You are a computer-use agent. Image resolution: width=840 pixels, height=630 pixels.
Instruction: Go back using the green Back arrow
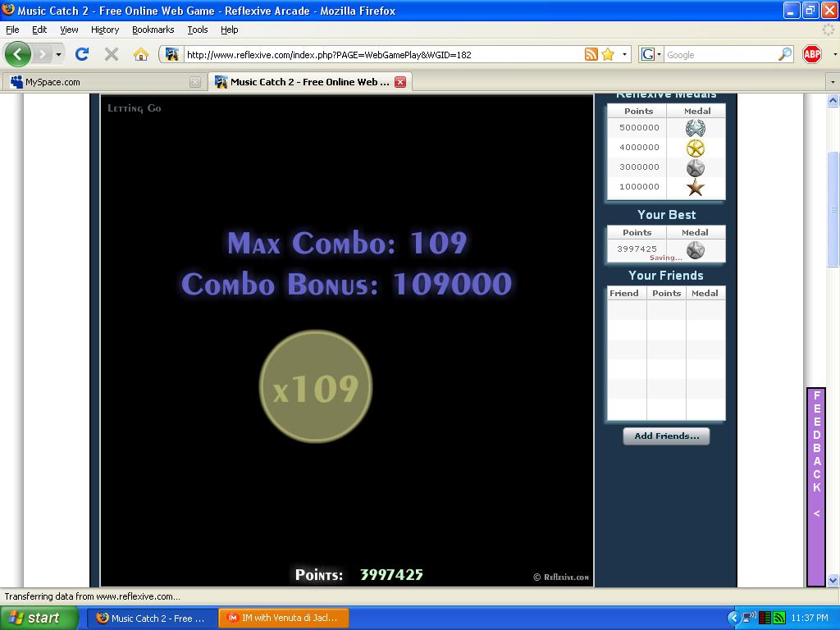point(18,54)
